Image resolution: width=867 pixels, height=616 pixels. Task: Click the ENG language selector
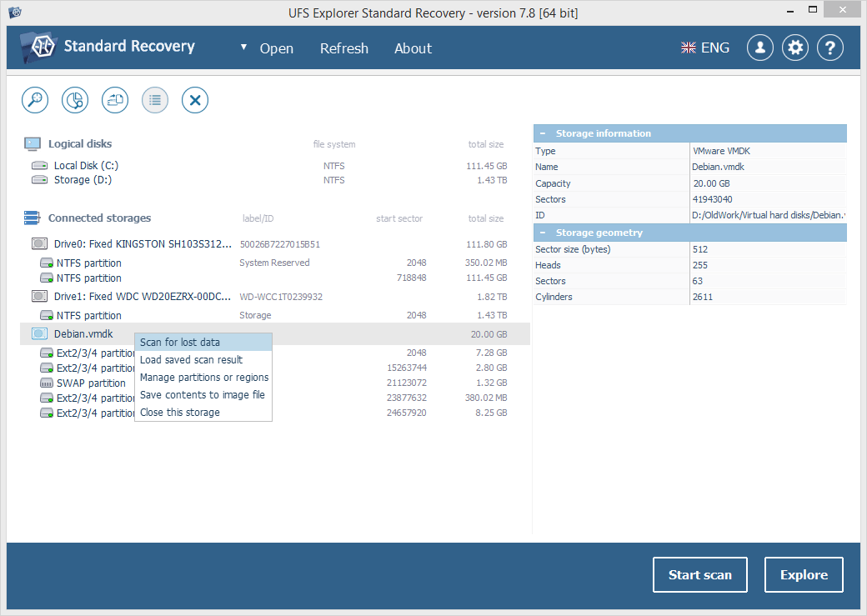[x=705, y=48]
